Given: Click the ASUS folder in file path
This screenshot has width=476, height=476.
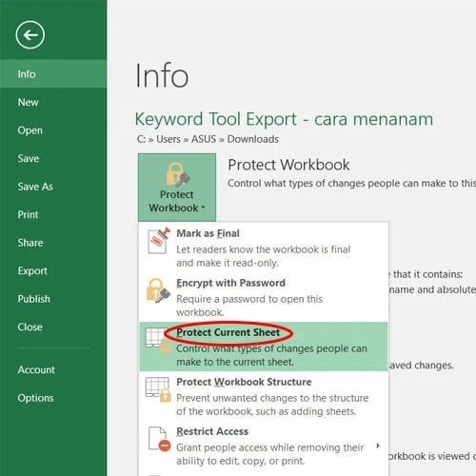Looking at the screenshot, I should 204,139.
